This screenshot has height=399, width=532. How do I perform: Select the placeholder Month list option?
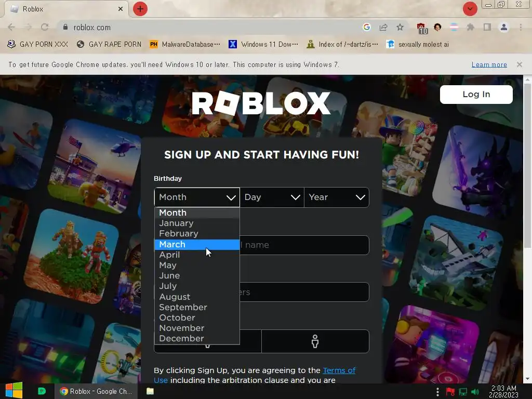tap(197, 212)
